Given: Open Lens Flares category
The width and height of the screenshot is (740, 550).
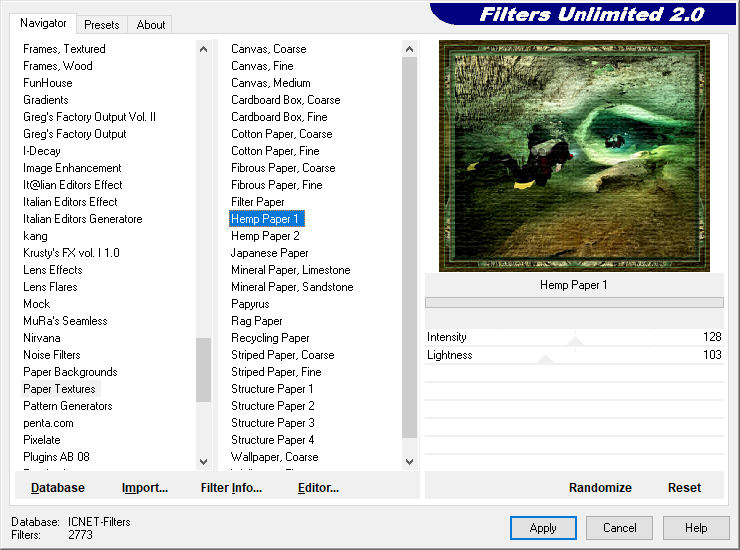Looking at the screenshot, I should [50, 287].
